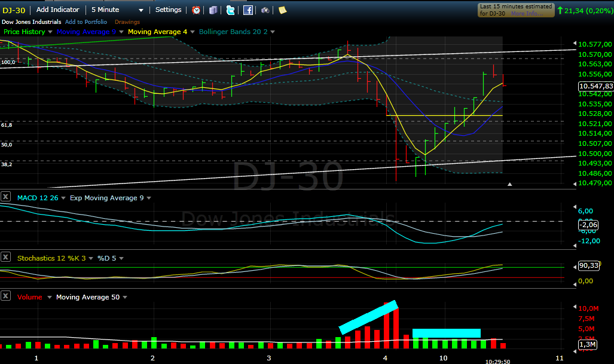Image resolution: width=614 pixels, height=364 pixels.
Task: Share chart via Twitter icon
Action: (231, 10)
